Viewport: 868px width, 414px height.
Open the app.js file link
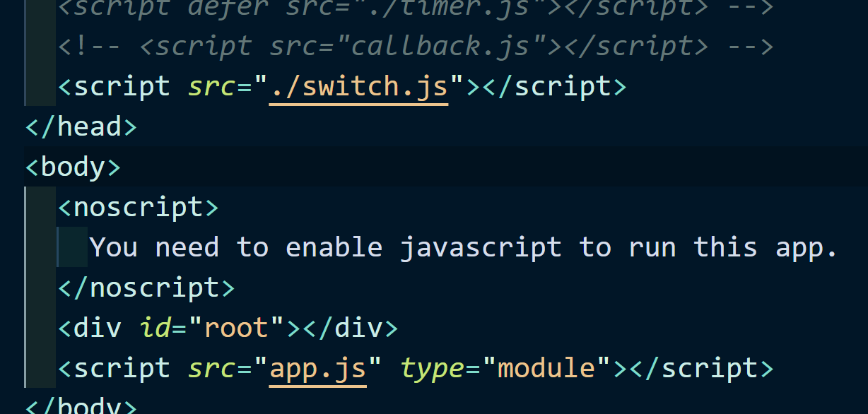317,367
